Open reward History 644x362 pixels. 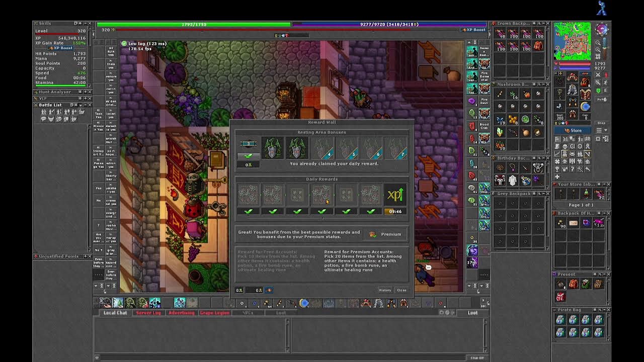(x=385, y=290)
